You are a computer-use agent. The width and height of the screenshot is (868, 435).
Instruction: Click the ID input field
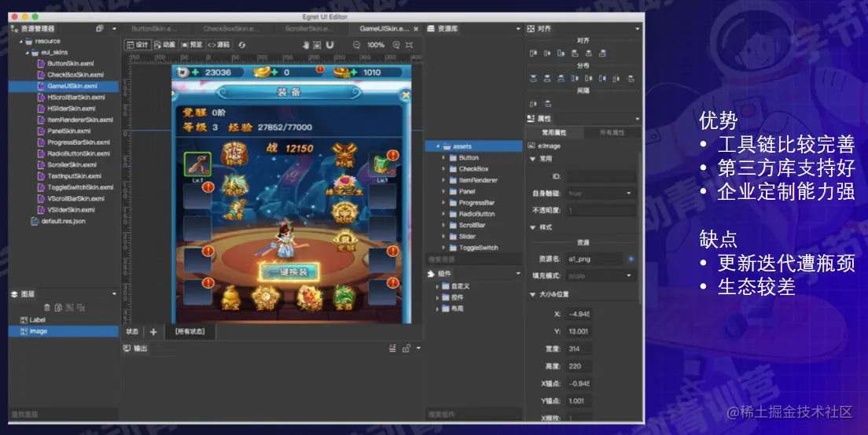600,176
